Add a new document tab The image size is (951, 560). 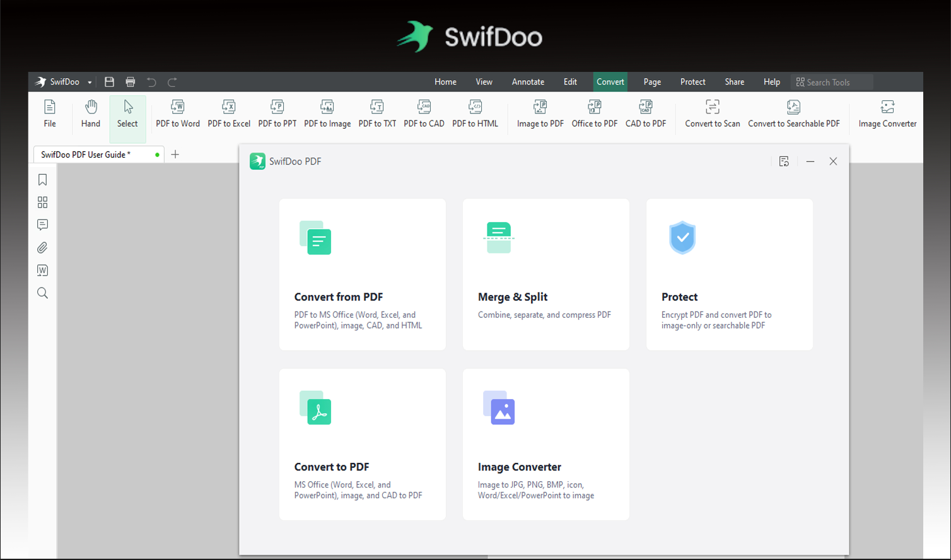[175, 155]
